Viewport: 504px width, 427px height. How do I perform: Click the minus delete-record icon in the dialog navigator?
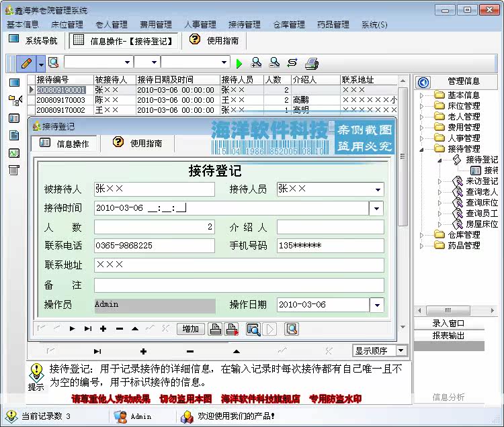(x=120, y=329)
